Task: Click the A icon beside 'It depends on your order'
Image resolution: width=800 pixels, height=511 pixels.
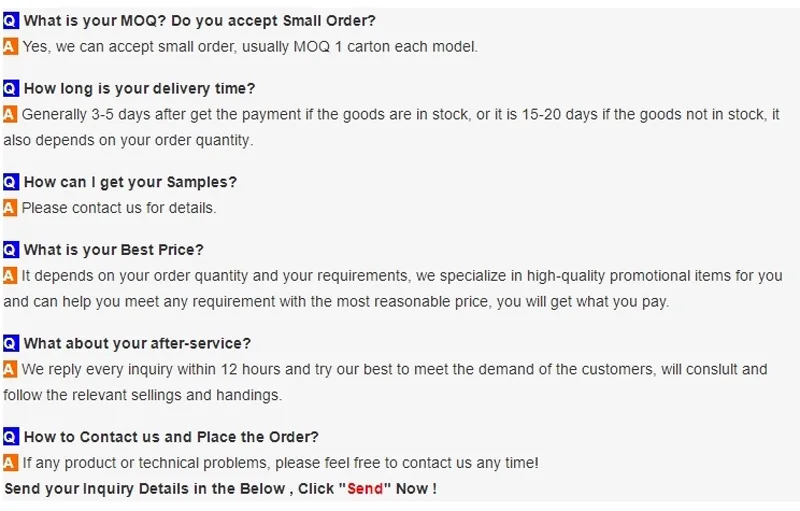Action: [11, 276]
